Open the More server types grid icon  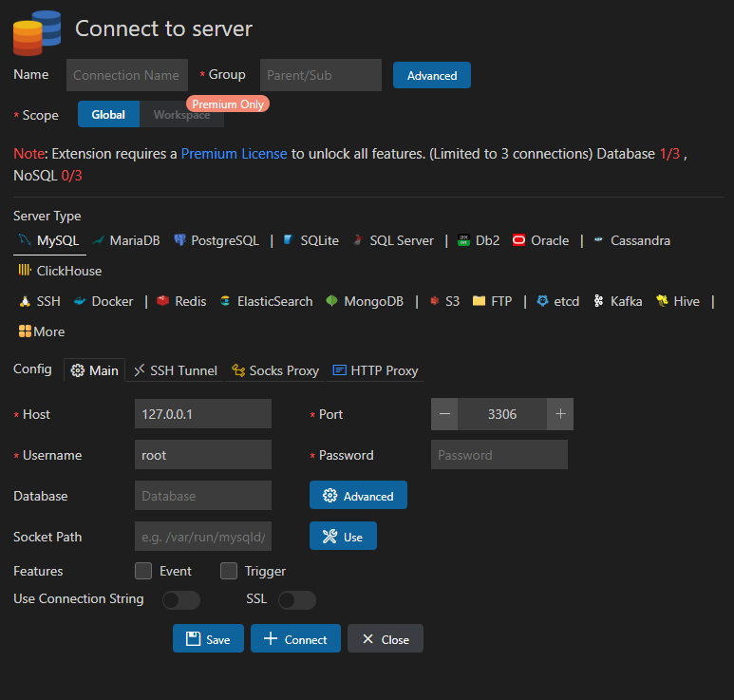tap(25, 331)
